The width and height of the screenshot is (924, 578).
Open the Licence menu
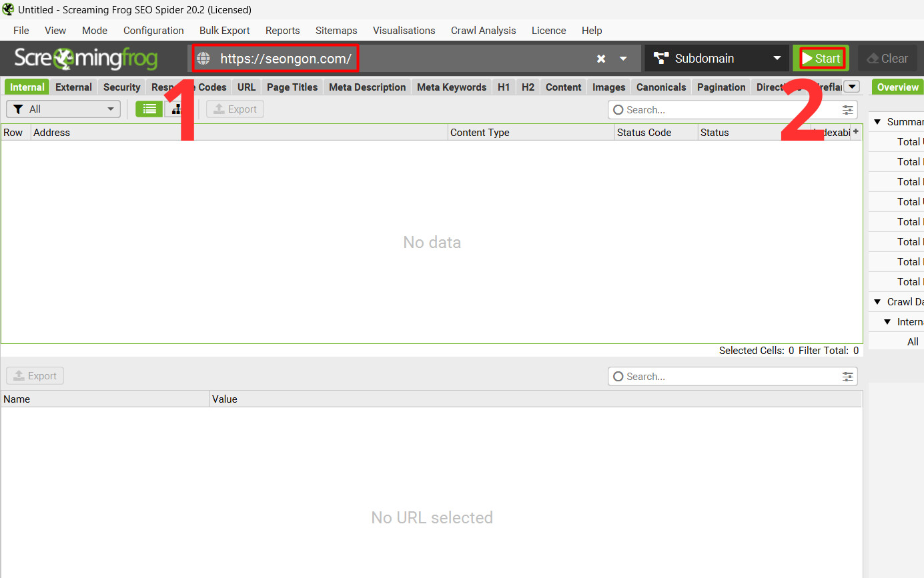click(549, 31)
